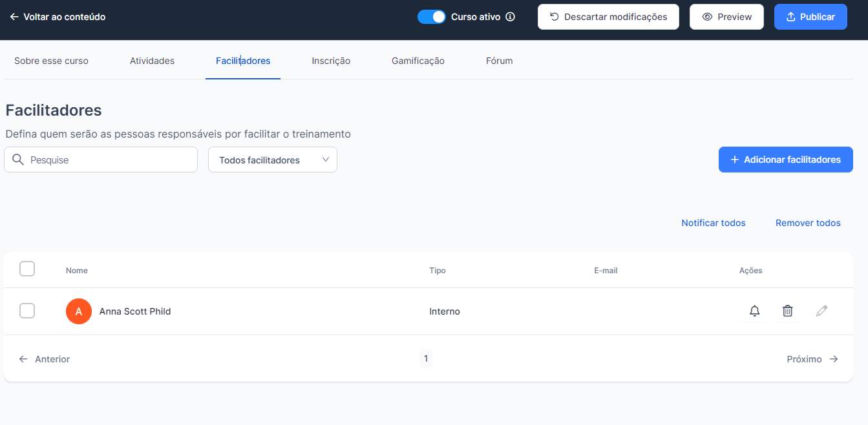868x425 pixels.
Task: Open course Preview
Action: click(x=726, y=17)
